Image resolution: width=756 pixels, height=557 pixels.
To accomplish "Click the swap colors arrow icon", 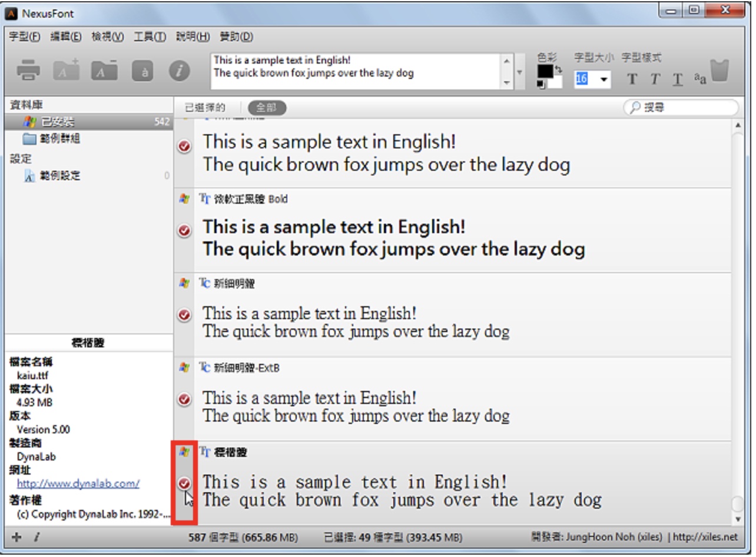I will 559,69.
